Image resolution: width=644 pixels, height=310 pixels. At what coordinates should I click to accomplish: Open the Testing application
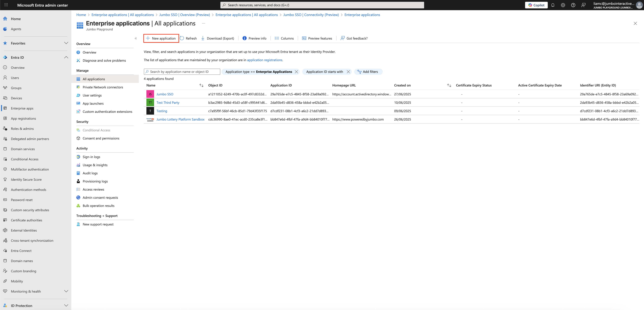click(162, 111)
